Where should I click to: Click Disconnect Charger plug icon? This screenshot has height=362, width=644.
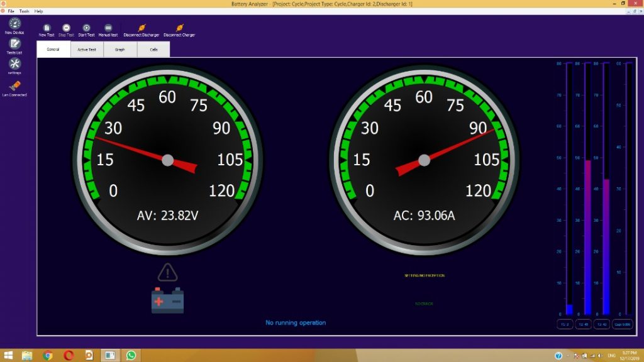click(180, 28)
